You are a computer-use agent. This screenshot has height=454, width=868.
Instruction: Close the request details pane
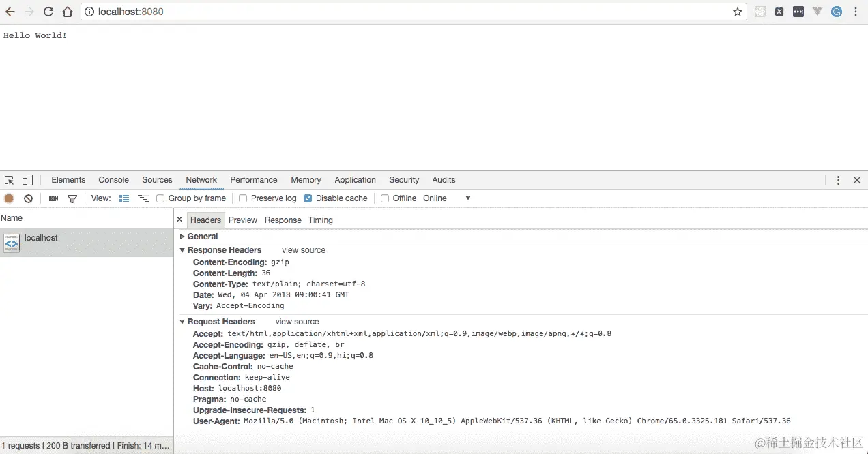tap(179, 220)
